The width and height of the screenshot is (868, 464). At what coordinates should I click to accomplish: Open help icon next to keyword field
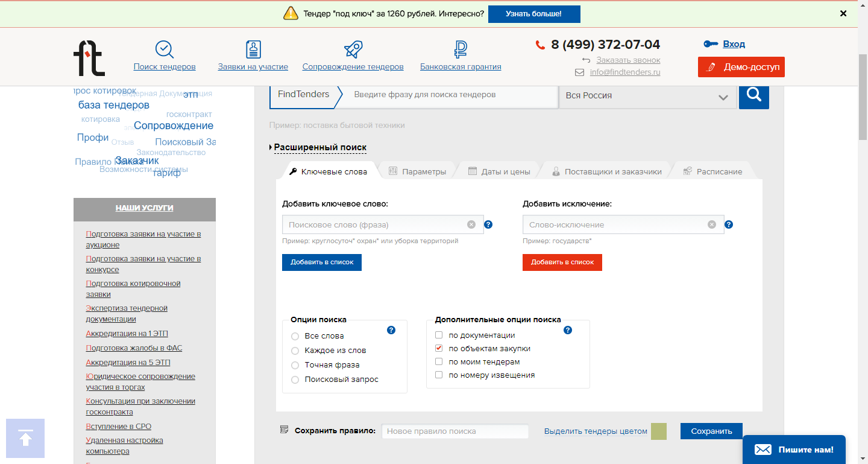(x=488, y=224)
